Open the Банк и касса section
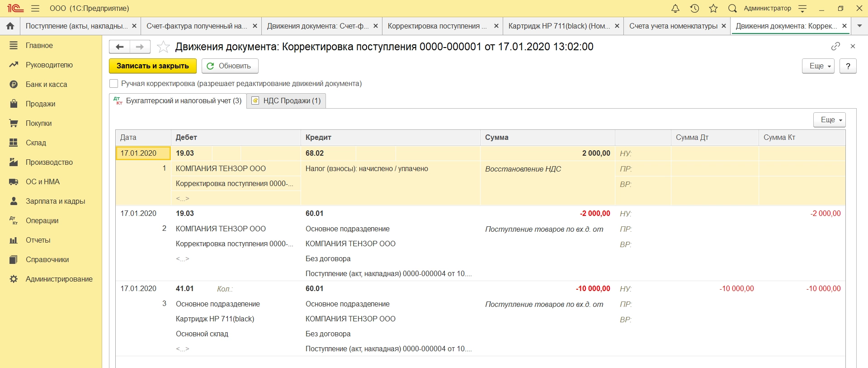This screenshot has height=368, width=868. 46,85
